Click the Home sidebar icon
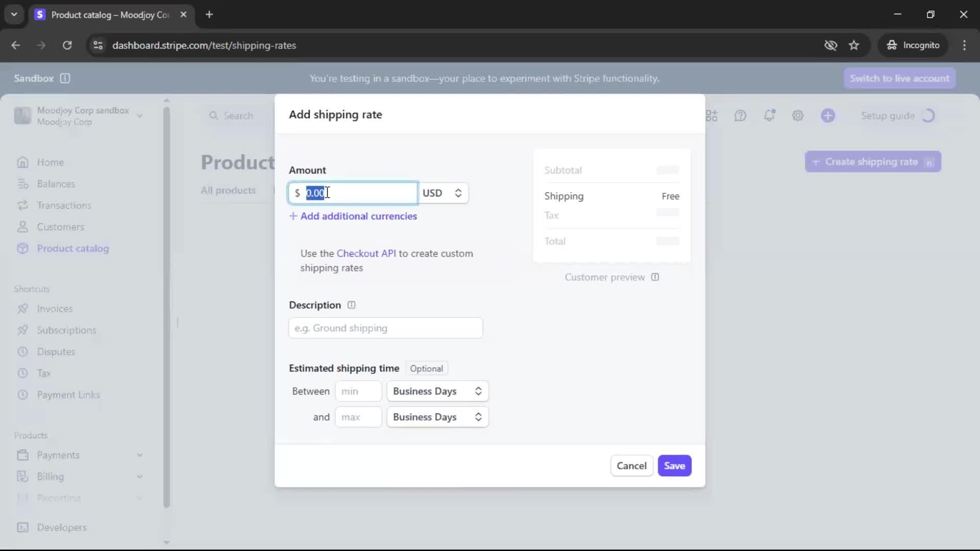Screen dimensions: 980x551 [x=22, y=162]
